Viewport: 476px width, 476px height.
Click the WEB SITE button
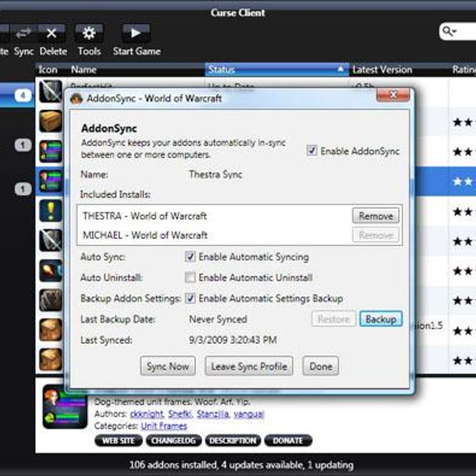118,441
